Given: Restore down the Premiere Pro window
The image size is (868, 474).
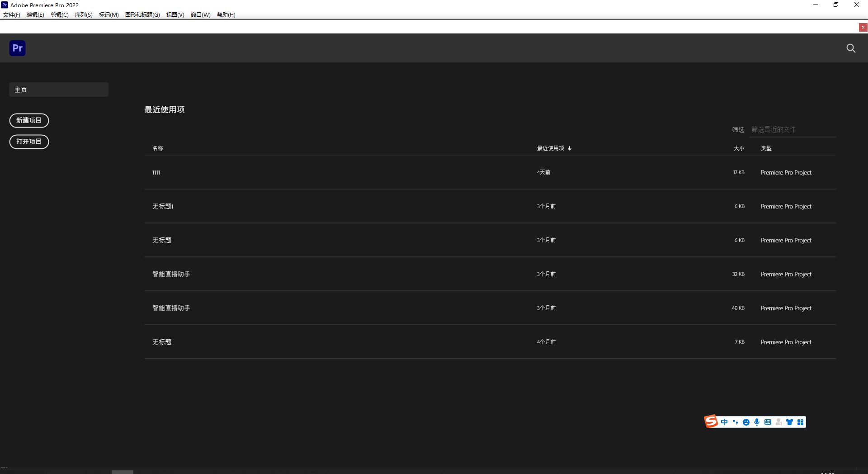Looking at the screenshot, I should tap(836, 5).
